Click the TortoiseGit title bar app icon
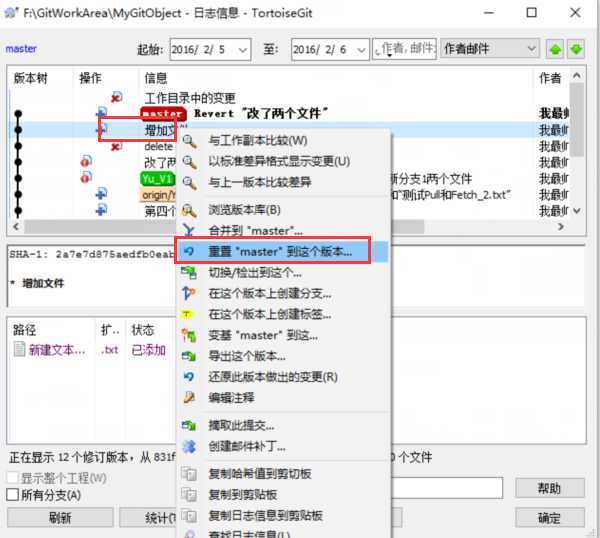 click(x=11, y=13)
